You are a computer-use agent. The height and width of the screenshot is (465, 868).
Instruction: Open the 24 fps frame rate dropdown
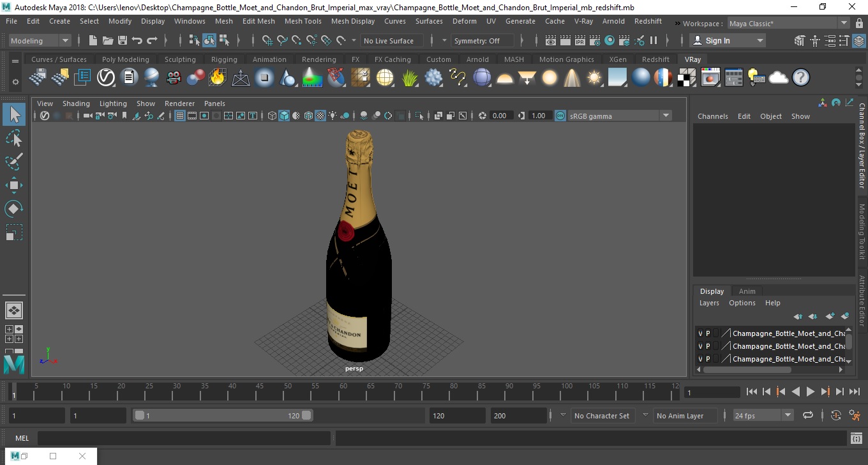pos(763,415)
